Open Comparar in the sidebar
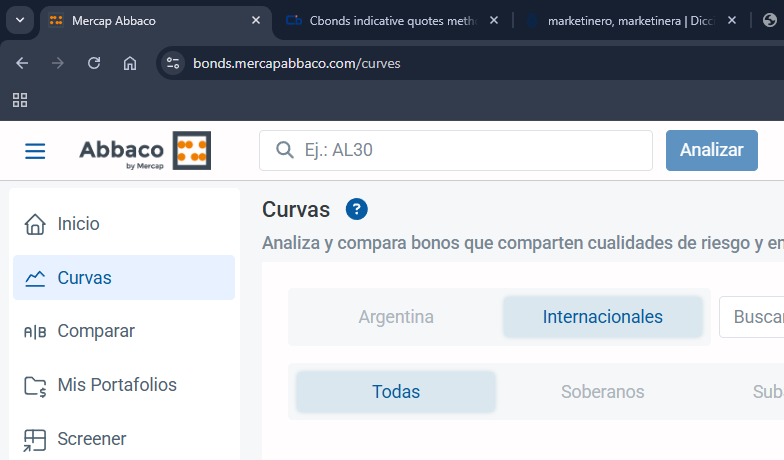This screenshot has width=784, height=460. point(124,331)
